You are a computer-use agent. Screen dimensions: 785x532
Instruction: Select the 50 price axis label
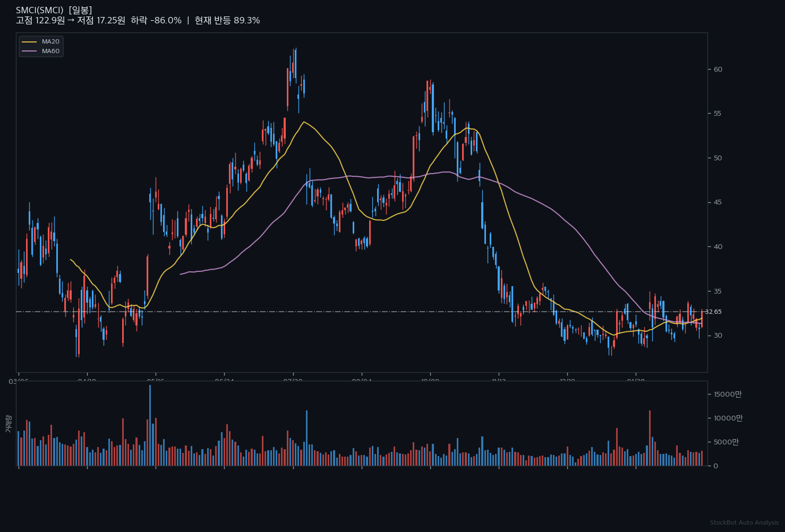[718, 158]
